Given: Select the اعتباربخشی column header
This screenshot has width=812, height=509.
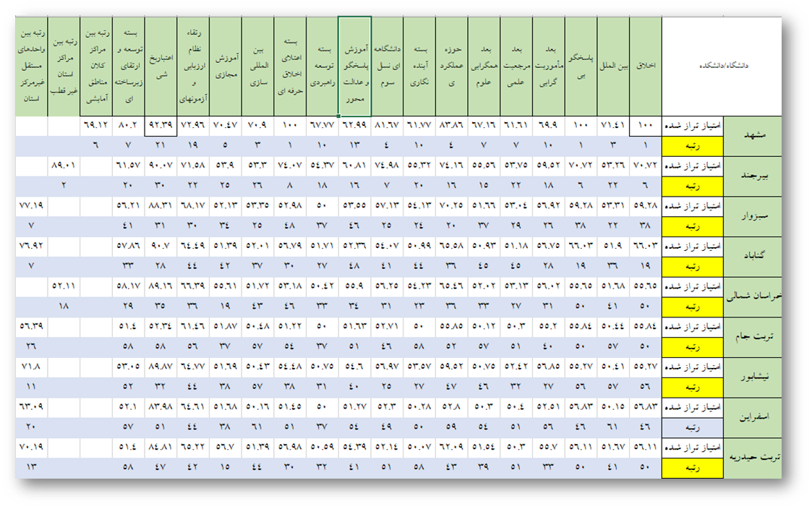Looking at the screenshot, I should pyautogui.click(x=161, y=67).
